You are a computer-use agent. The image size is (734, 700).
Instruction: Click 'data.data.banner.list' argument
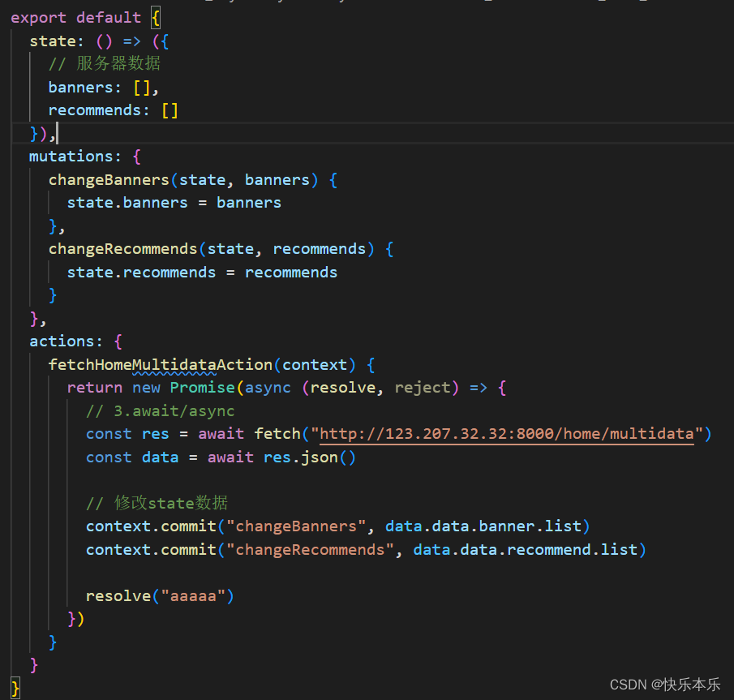483,526
